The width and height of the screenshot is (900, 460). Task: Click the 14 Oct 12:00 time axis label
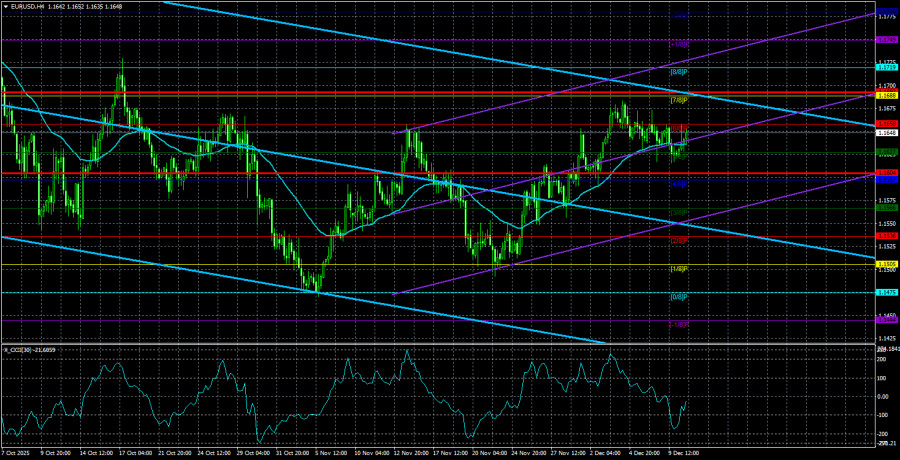94,453
